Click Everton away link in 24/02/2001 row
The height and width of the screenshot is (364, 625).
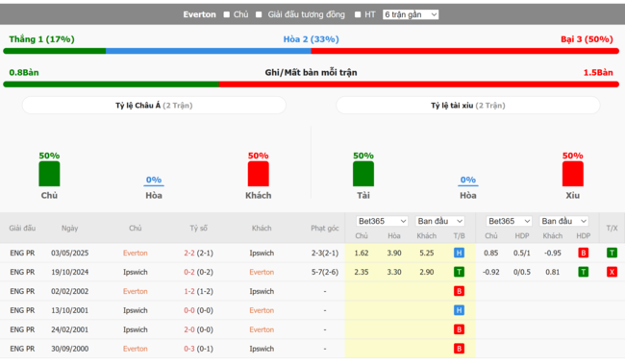(x=262, y=329)
